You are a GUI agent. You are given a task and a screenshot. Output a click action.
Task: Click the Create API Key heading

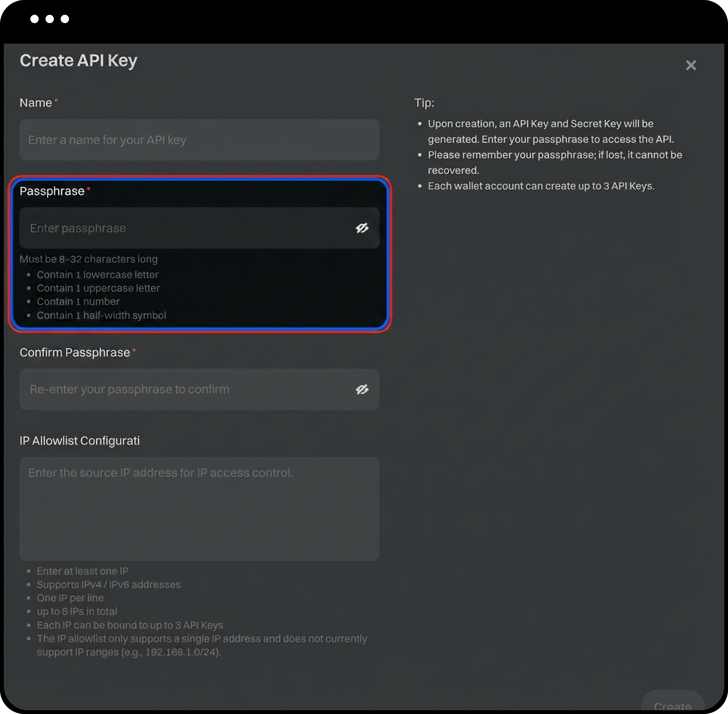[x=78, y=61]
